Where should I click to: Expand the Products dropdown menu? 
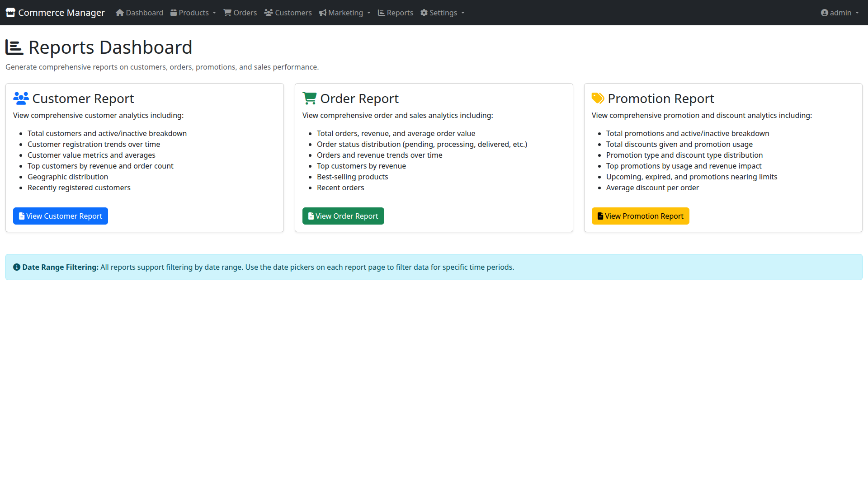[193, 13]
